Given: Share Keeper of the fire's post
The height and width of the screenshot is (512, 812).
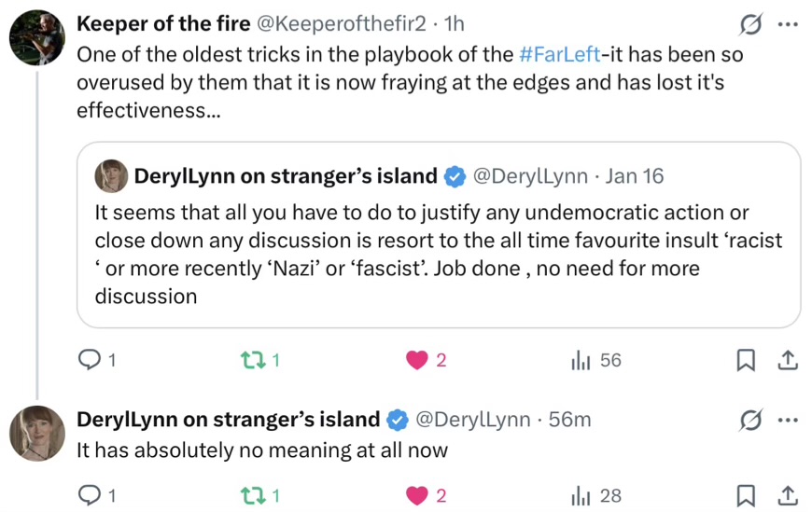Looking at the screenshot, I should coord(787,360).
